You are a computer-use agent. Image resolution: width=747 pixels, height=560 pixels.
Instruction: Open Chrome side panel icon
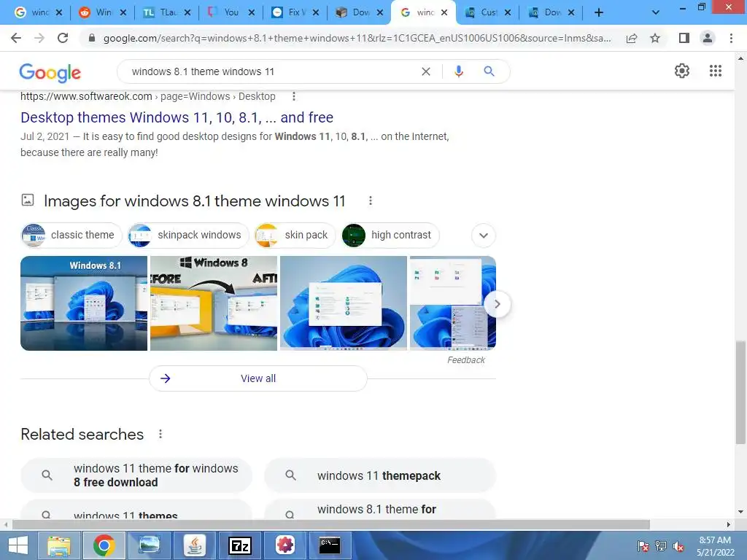pyautogui.click(x=684, y=38)
